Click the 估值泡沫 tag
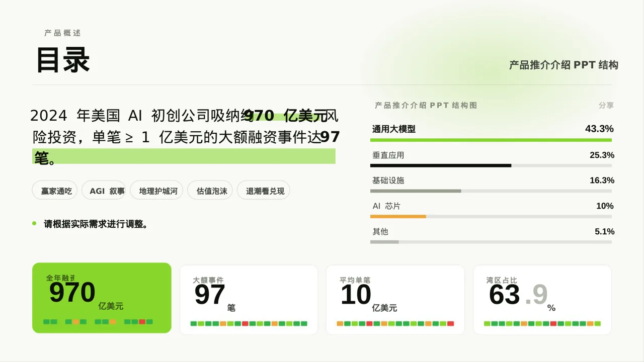The width and height of the screenshot is (644, 362). (210, 191)
